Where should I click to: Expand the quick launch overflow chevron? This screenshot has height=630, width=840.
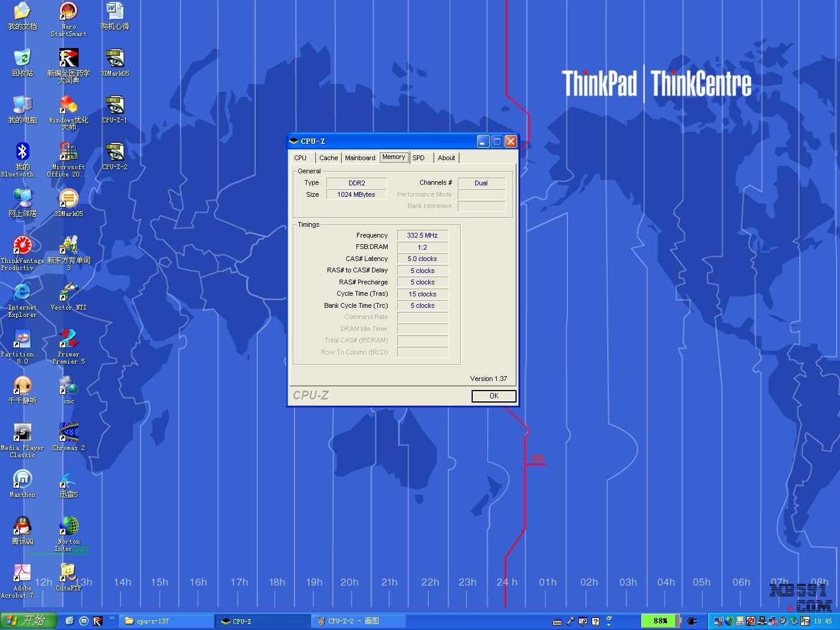tap(112, 617)
